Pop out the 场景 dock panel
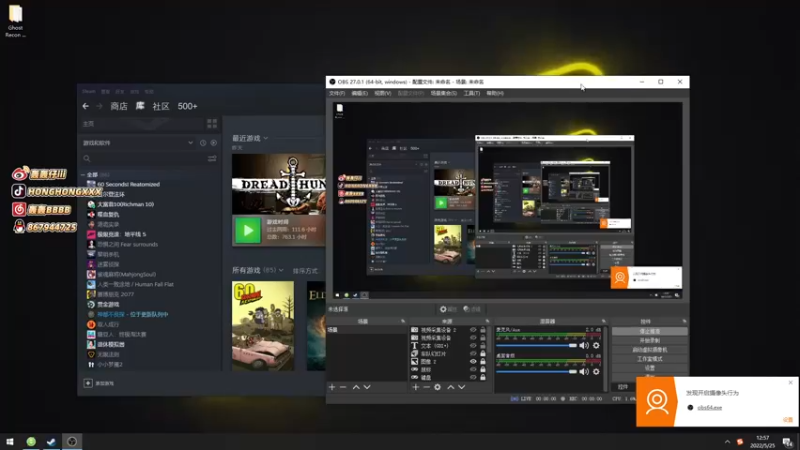This screenshot has height=450, width=800. click(x=403, y=321)
